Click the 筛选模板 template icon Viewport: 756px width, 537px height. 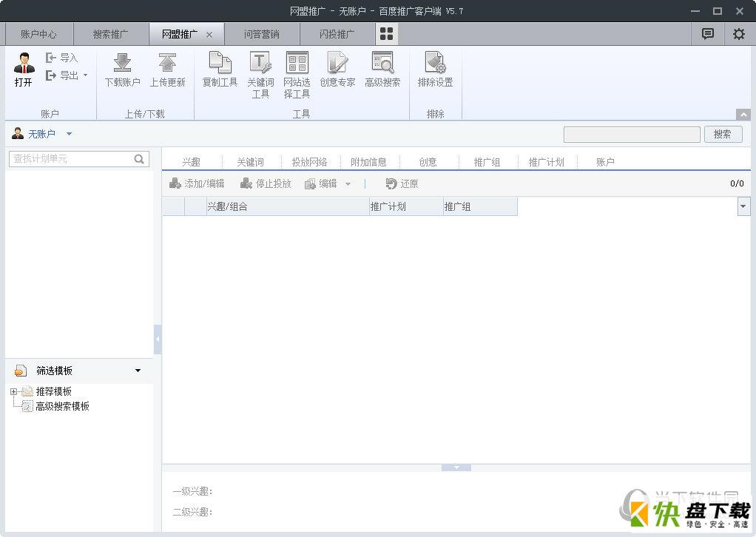click(x=20, y=371)
